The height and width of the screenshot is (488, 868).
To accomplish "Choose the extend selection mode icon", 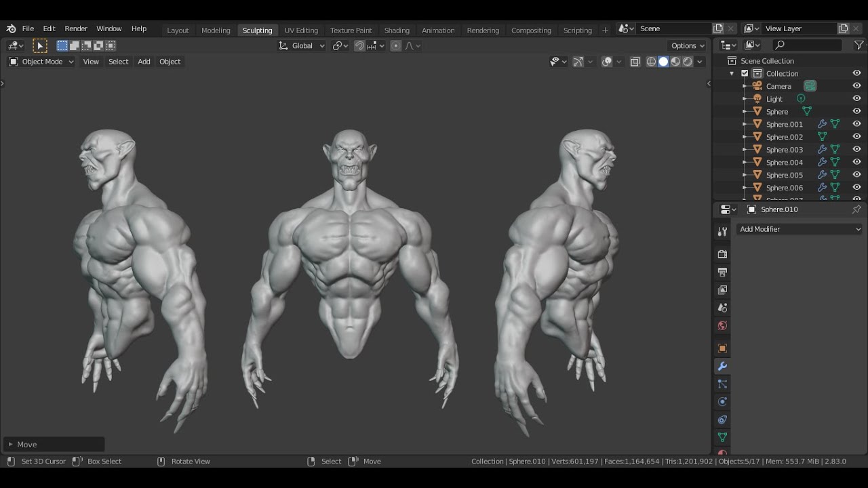I will tap(75, 45).
